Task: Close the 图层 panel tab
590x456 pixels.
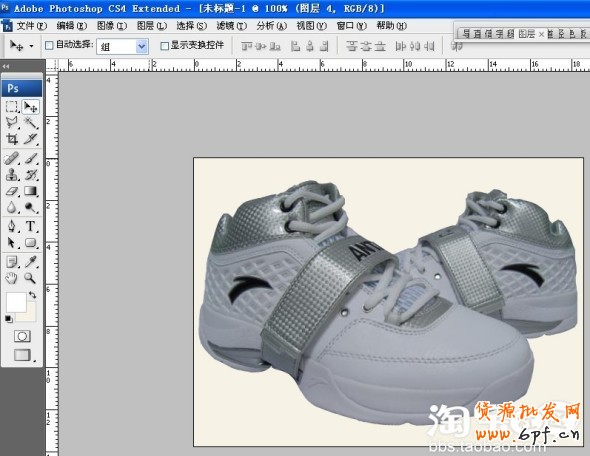Action: tap(541, 34)
